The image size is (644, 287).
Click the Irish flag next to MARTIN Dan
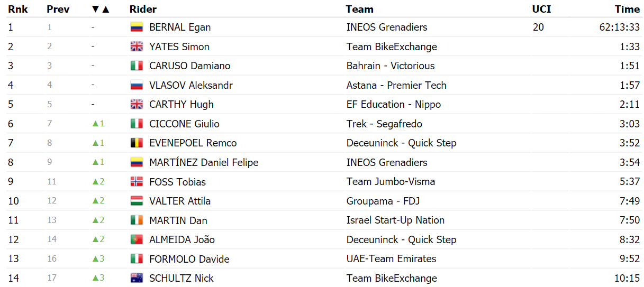(x=137, y=220)
